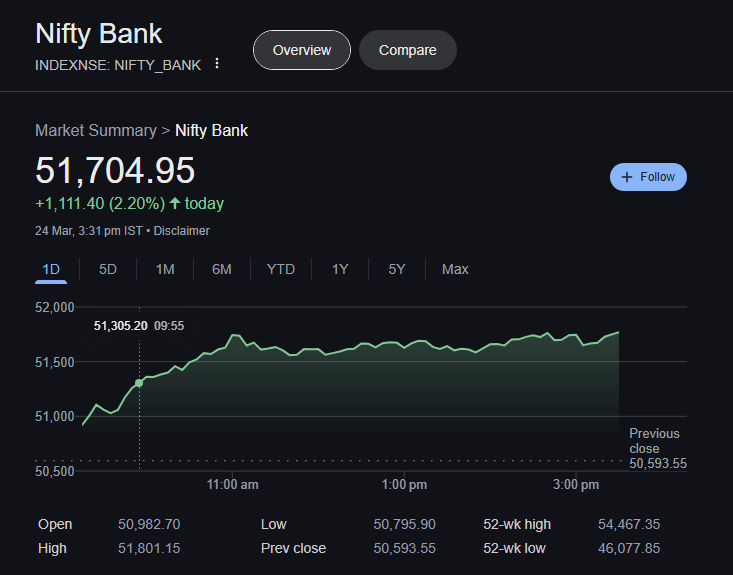Click the Nifty Bank breadcrumb text
Image resolution: width=733 pixels, height=575 pixels.
(211, 130)
